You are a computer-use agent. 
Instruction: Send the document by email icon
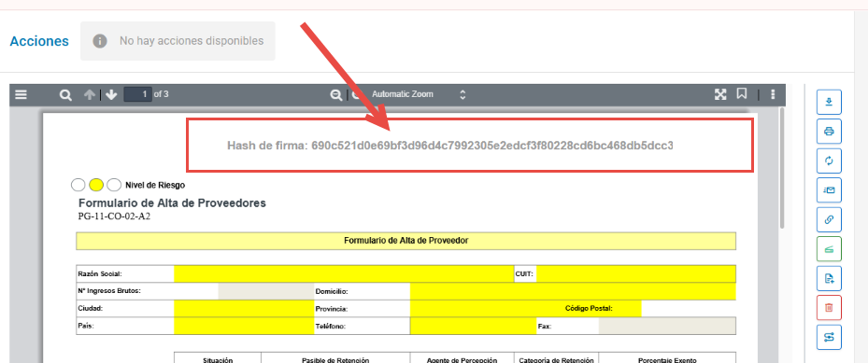coord(830,190)
